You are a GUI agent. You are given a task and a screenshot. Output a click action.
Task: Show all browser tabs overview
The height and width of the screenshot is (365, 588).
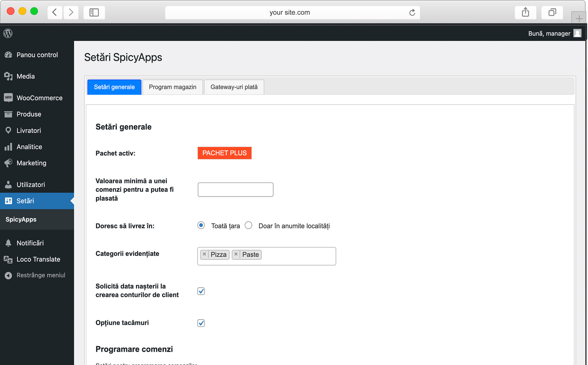[x=552, y=12]
